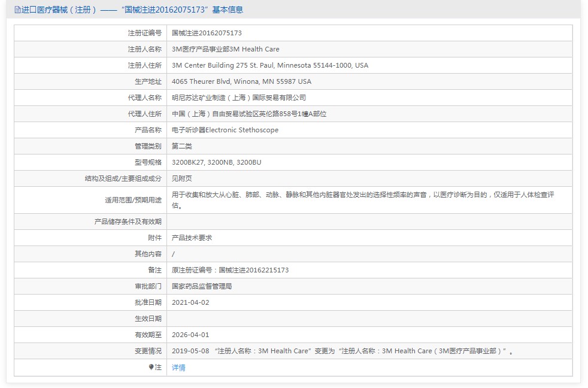Click production address 4065 Theurer Blvd

[x=241, y=82]
